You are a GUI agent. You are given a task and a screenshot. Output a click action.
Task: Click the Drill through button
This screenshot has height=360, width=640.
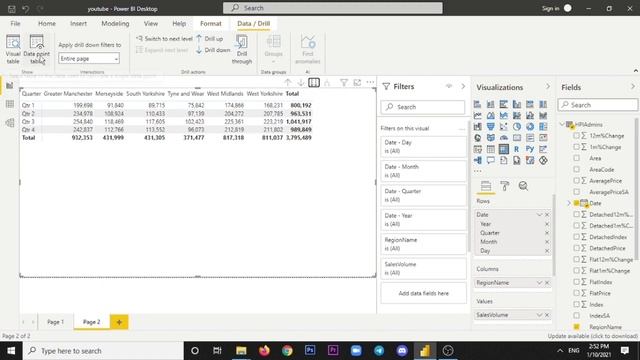point(242,49)
